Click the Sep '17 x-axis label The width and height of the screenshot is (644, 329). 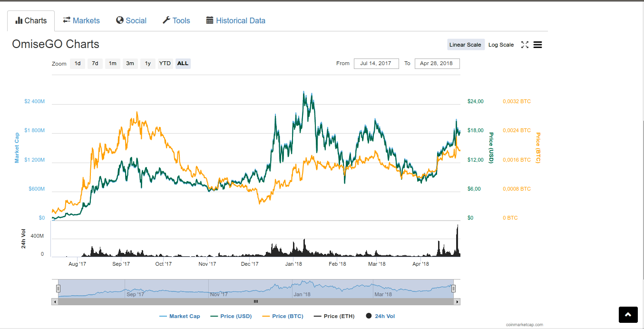click(121, 264)
